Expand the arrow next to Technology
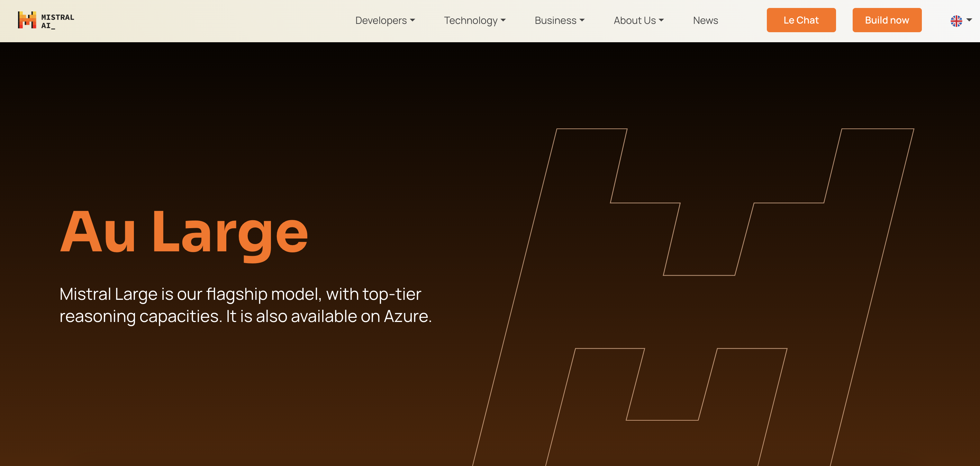This screenshot has height=466, width=980. click(503, 20)
